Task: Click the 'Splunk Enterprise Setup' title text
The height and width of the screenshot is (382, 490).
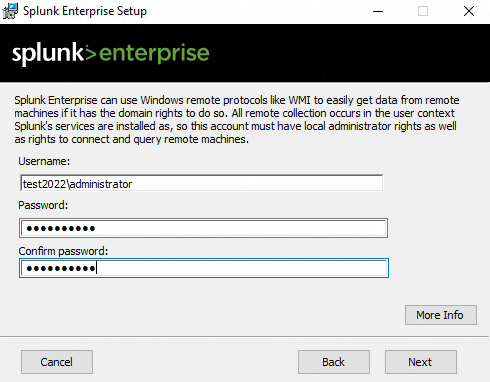Action: pyautogui.click(x=85, y=11)
